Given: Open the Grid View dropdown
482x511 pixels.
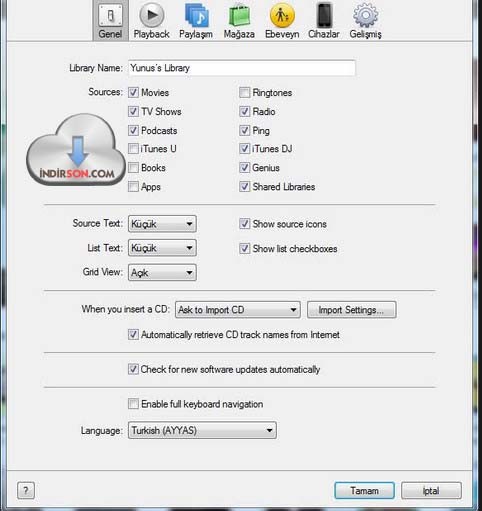Looking at the screenshot, I should click(162, 273).
